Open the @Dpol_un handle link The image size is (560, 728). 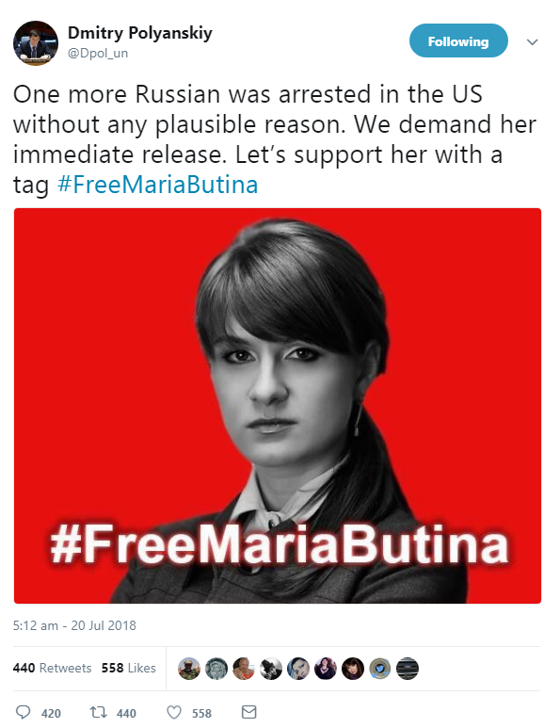pos(98,53)
